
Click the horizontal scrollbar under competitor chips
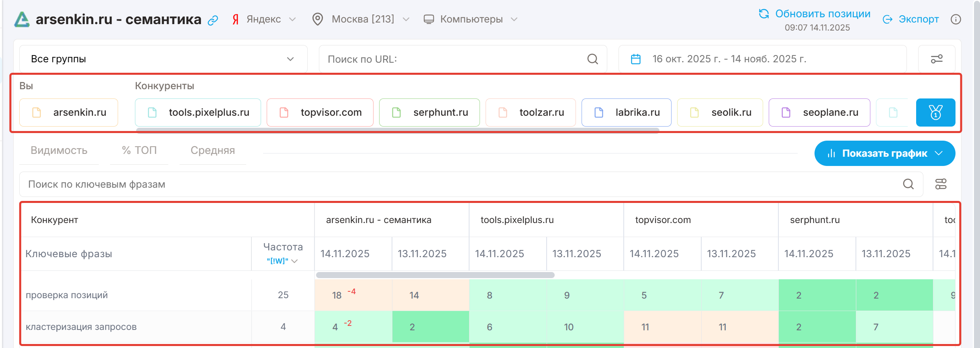coord(398,130)
